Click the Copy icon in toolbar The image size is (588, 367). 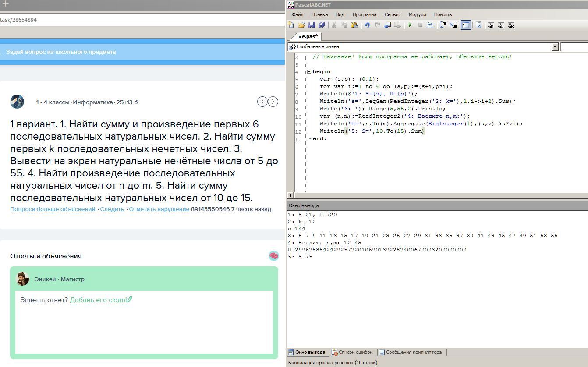coord(344,25)
